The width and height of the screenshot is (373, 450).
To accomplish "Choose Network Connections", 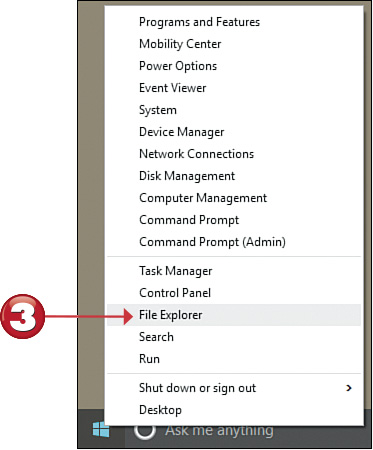I will point(233,154).
